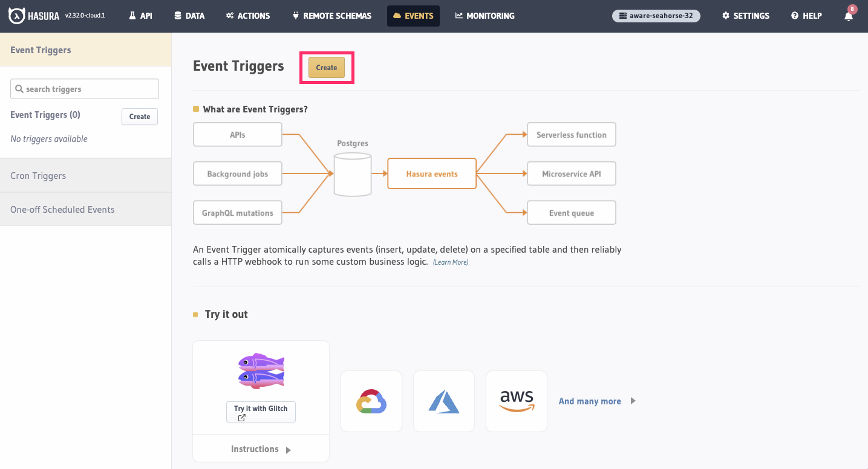Click the Hasura logo icon
The height and width of the screenshot is (469, 868).
(16, 16)
